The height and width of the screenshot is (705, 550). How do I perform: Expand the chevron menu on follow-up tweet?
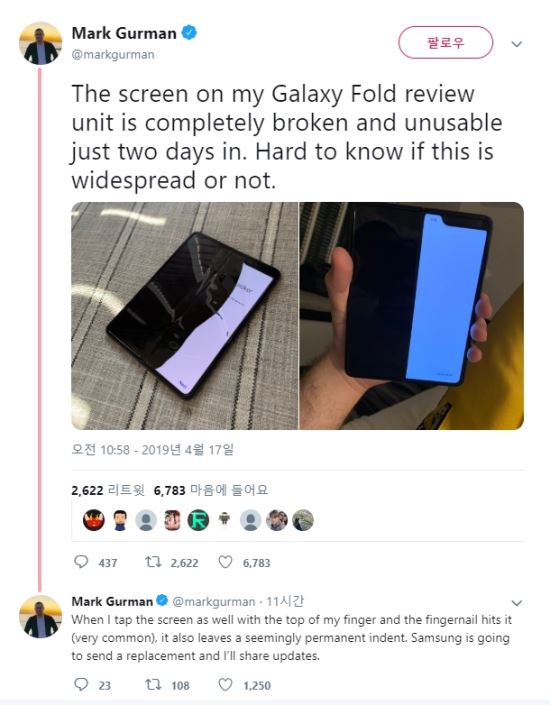pos(517,602)
